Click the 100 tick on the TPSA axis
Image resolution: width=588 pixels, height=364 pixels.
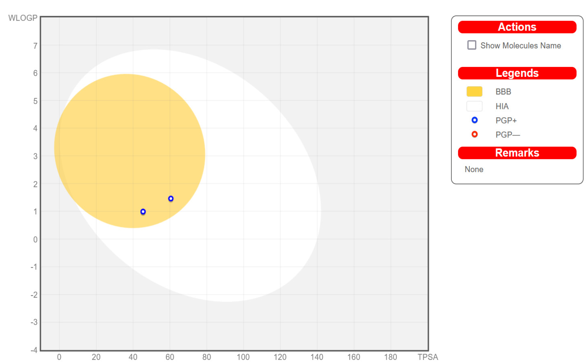click(243, 357)
